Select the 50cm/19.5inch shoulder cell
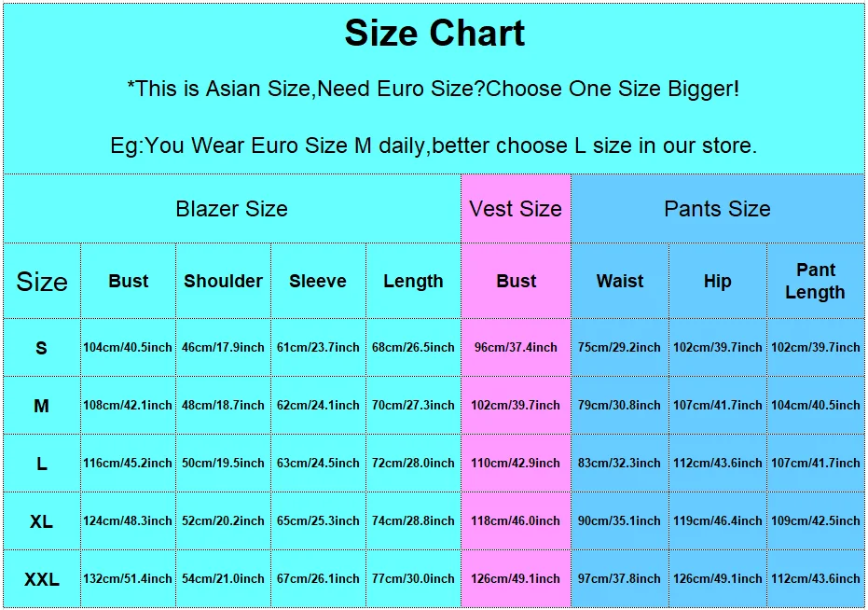Screen dimensions: 868x610 [x=223, y=463]
